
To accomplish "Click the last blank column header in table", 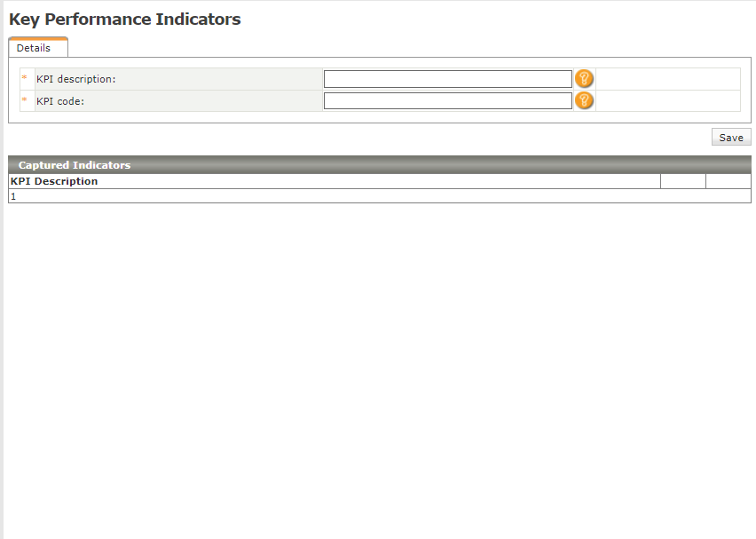I will pos(728,181).
